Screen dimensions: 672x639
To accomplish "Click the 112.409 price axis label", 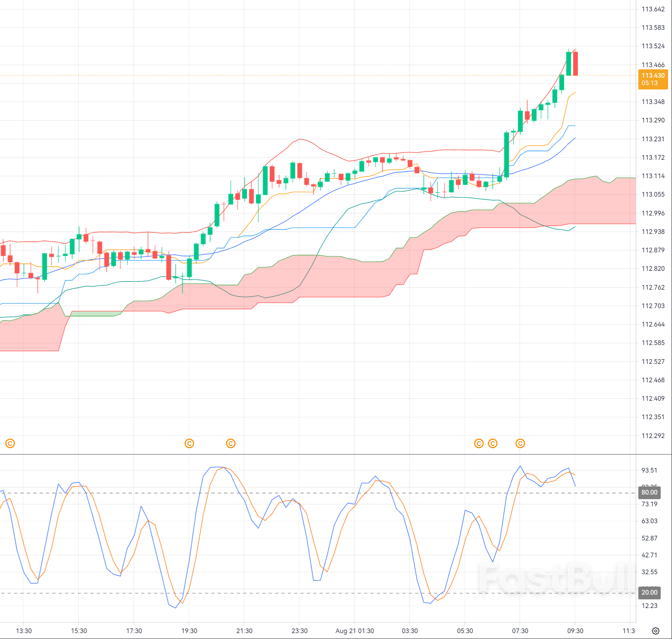I will [x=653, y=398].
